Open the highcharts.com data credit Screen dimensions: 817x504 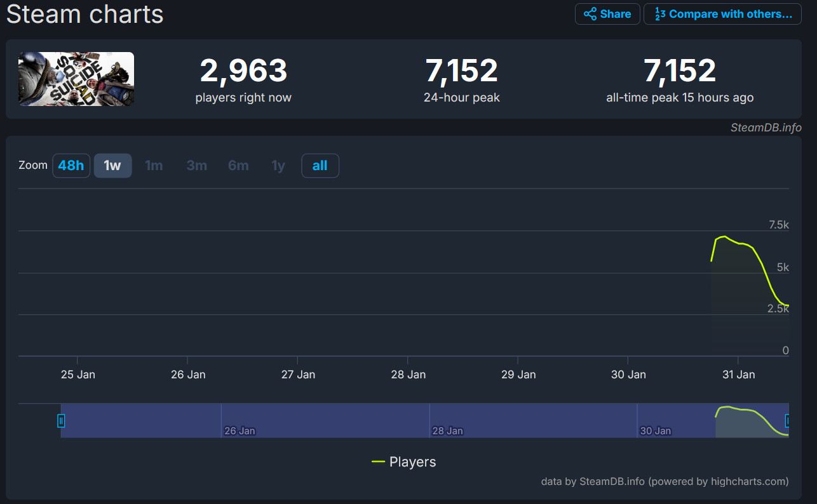coord(665,481)
